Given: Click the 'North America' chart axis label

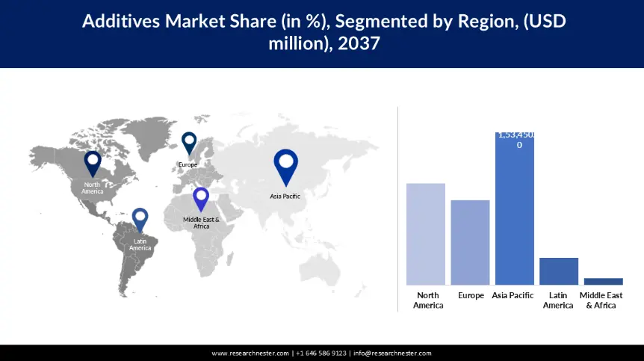Looking at the screenshot, I should pyautogui.click(x=428, y=300).
